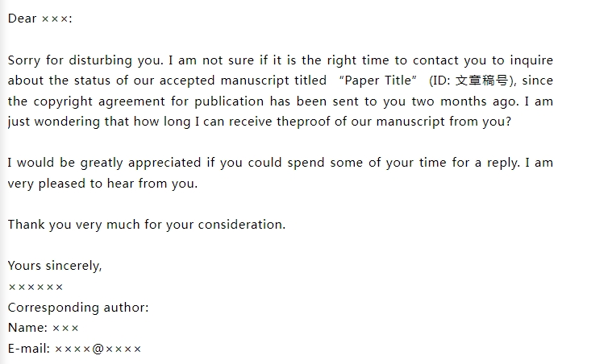The width and height of the screenshot is (612, 364).
Task: Click the word "publication" in third line
Action: pyautogui.click(x=229, y=101)
